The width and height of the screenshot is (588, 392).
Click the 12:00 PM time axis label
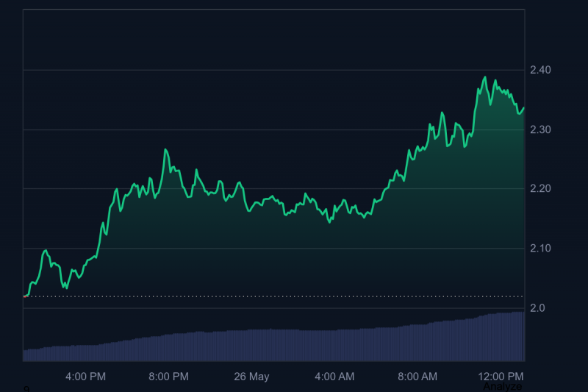click(x=501, y=377)
